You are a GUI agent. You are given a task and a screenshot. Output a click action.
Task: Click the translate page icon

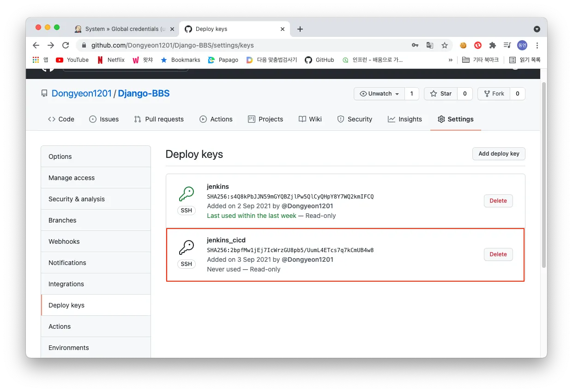point(430,45)
